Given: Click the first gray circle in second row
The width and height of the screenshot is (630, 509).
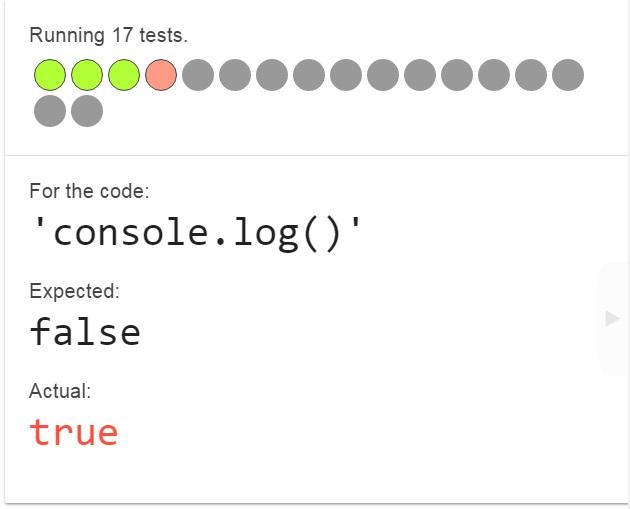Looking at the screenshot, I should pyautogui.click(x=50, y=111).
